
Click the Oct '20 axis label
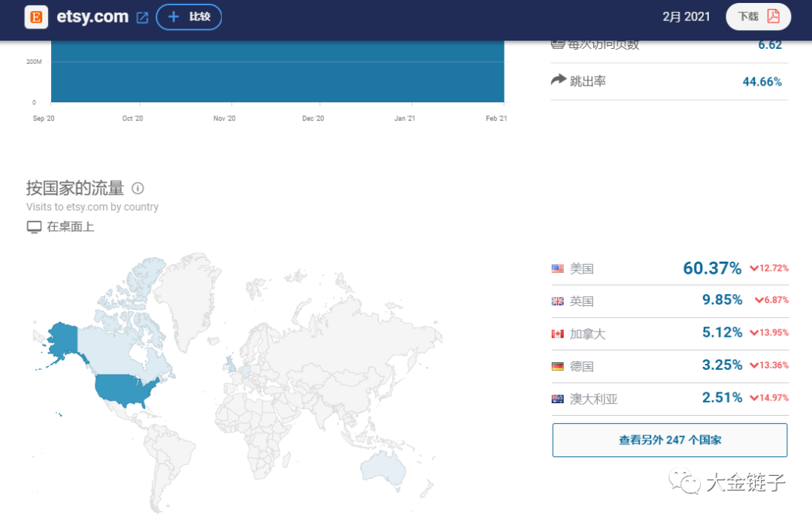132,119
